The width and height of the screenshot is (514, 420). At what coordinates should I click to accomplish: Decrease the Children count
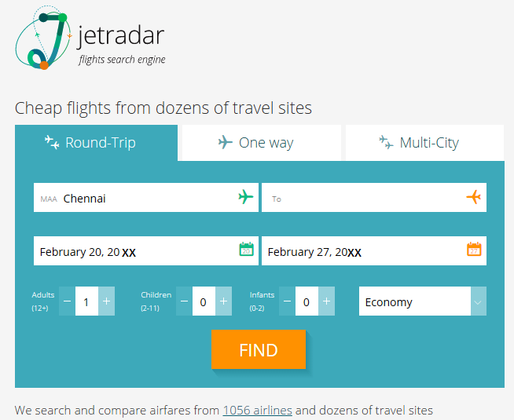pos(184,301)
